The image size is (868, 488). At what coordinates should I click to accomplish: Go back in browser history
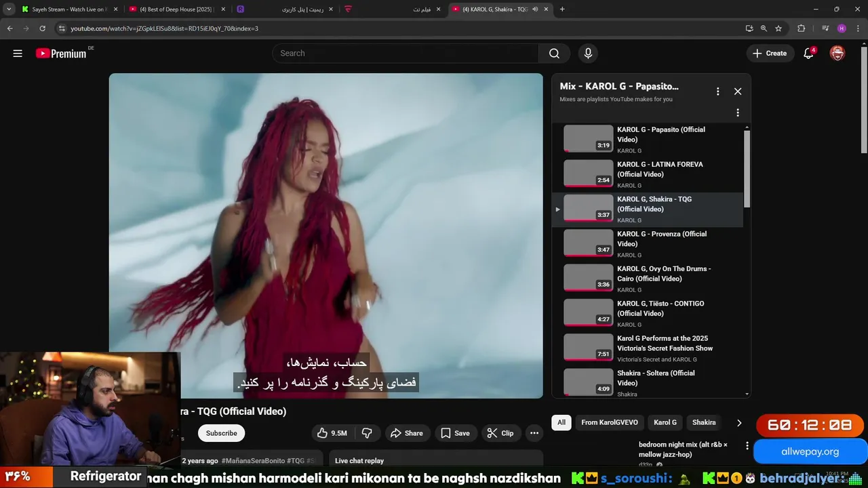[x=9, y=28]
